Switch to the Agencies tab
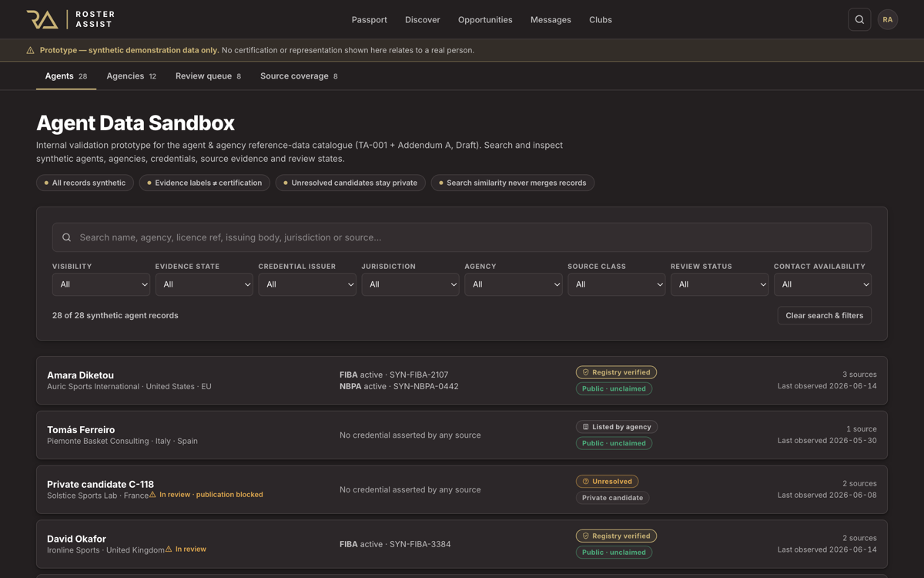The image size is (924, 578). [x=132, y=76]
